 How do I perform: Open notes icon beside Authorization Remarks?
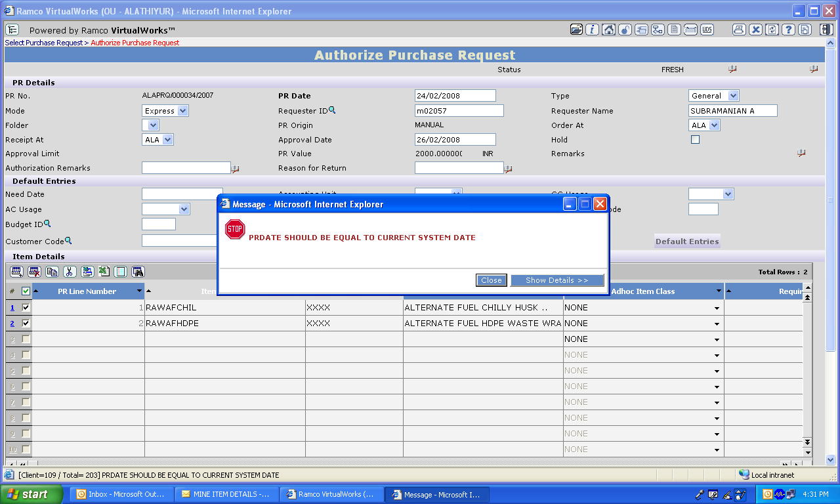[235, 169]
